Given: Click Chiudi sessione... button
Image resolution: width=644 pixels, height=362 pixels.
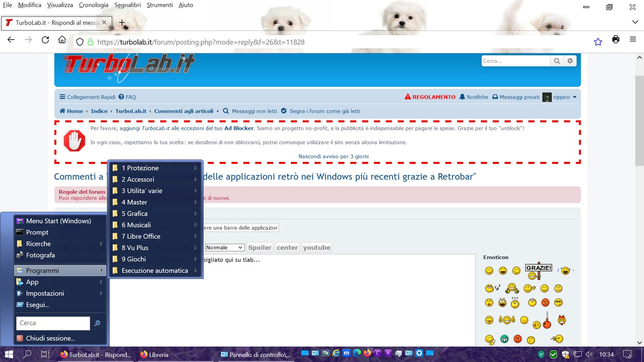Looking at the screenshot, I should click(60, 338).
